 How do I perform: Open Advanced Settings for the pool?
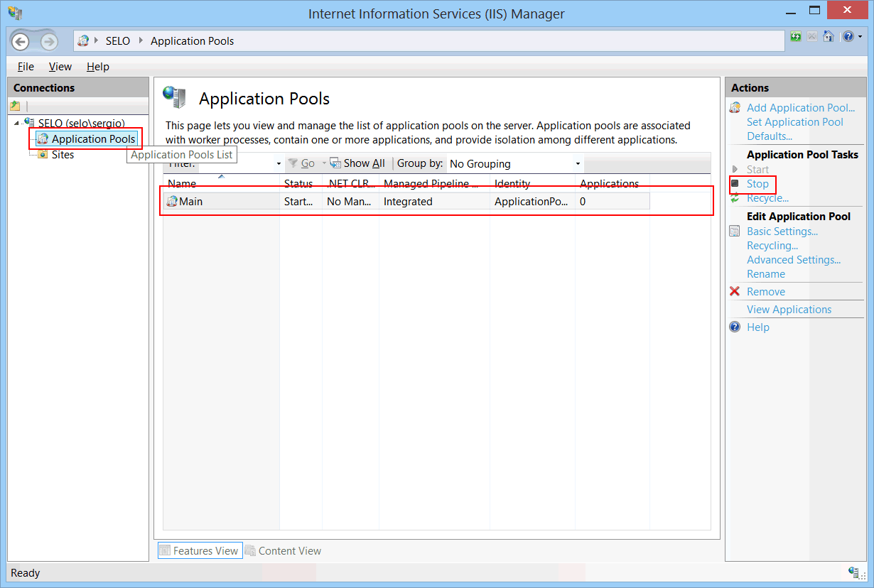click(x=794, y=260)
